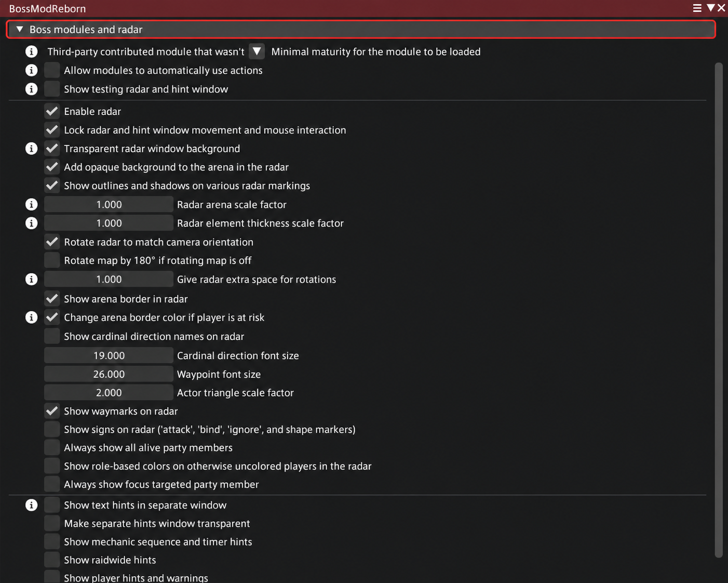Uncheck Lock radar and hint window movement
The image size is (728, 583).
(52, 130)
